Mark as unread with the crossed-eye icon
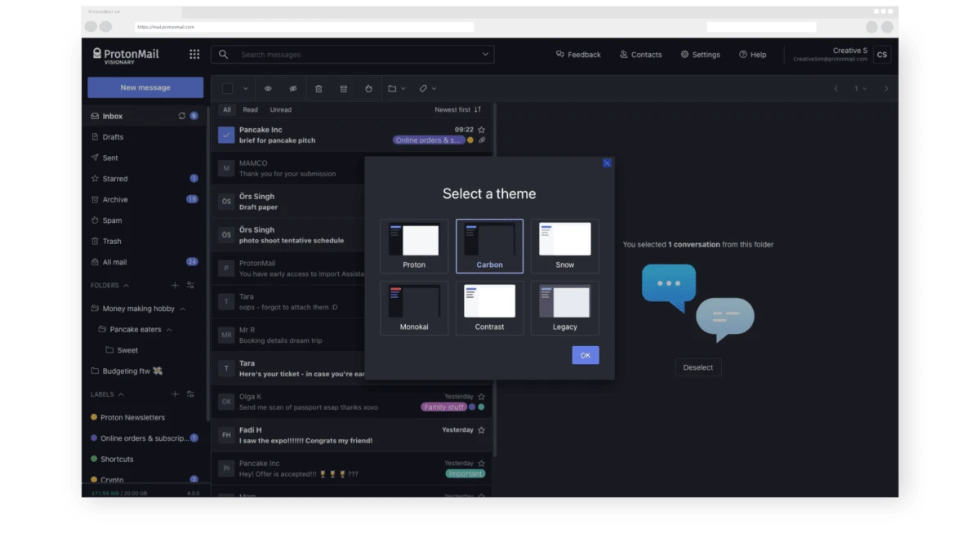 pos(293,88)
